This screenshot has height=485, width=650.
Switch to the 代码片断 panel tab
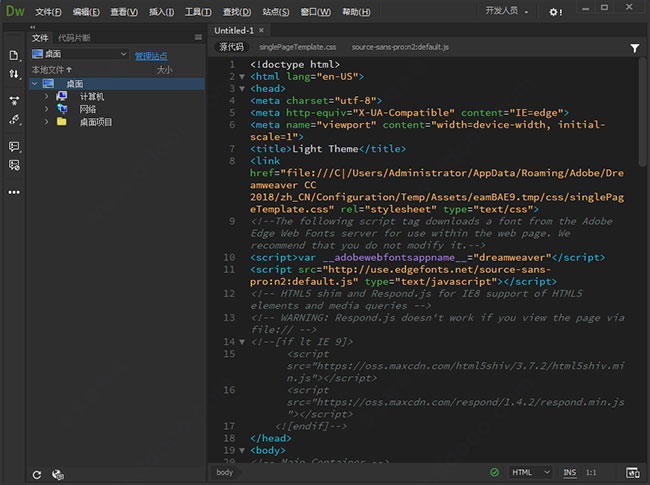click(74, 38)
